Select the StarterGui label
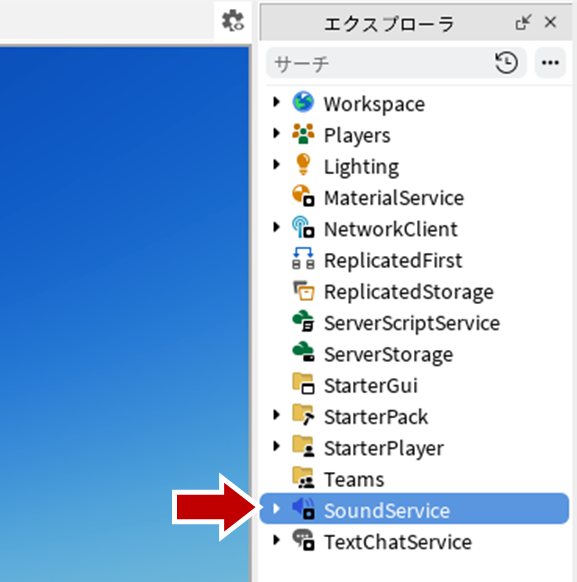 point(371,386)
